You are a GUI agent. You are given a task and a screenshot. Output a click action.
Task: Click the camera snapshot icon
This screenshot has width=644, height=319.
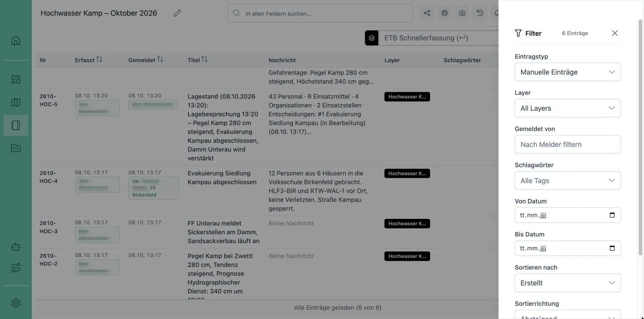[462, 13]
